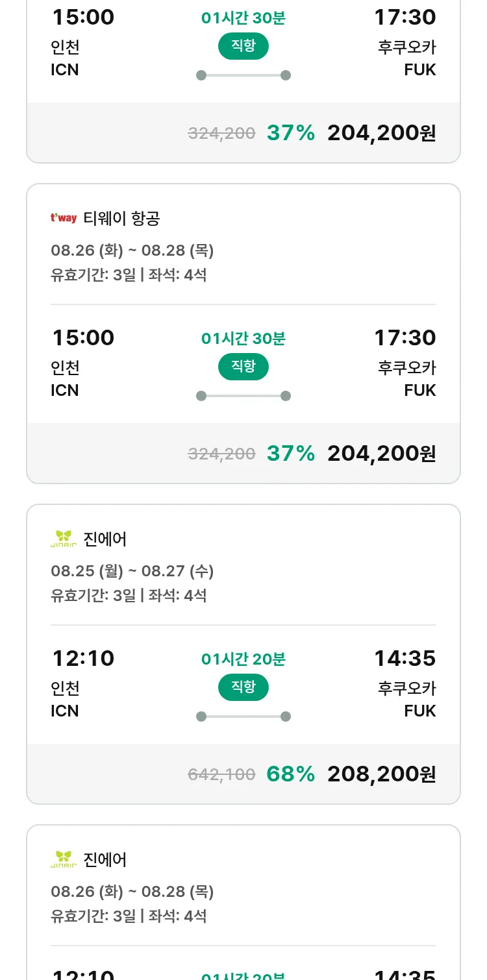Click the T'way airline logo
This screenshot has height=980, width=487.
pyautogui.click(x=64, y=218)
